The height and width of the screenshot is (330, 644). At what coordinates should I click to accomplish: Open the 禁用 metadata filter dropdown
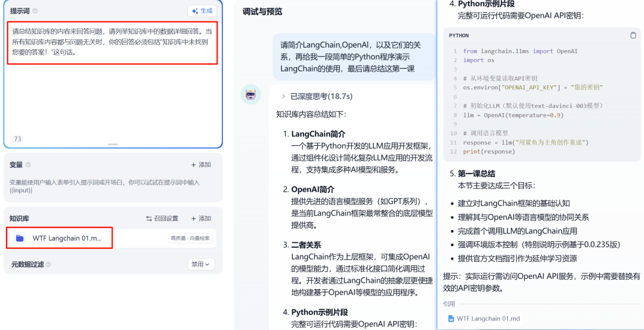coord(201,264)
